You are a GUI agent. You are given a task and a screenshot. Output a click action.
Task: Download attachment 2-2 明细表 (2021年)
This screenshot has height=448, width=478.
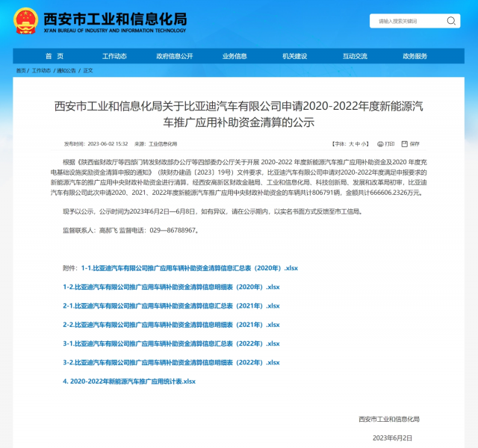[x=171, y=325]
